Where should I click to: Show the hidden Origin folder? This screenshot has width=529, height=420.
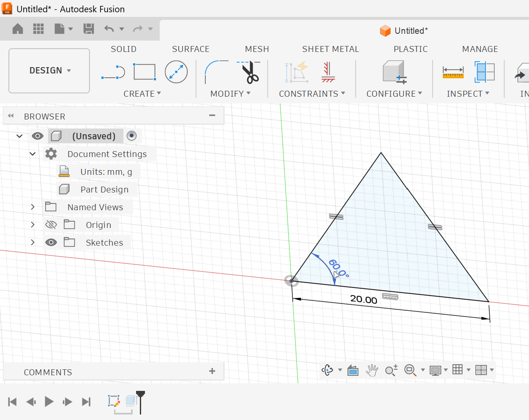click(x=51, y=225)
